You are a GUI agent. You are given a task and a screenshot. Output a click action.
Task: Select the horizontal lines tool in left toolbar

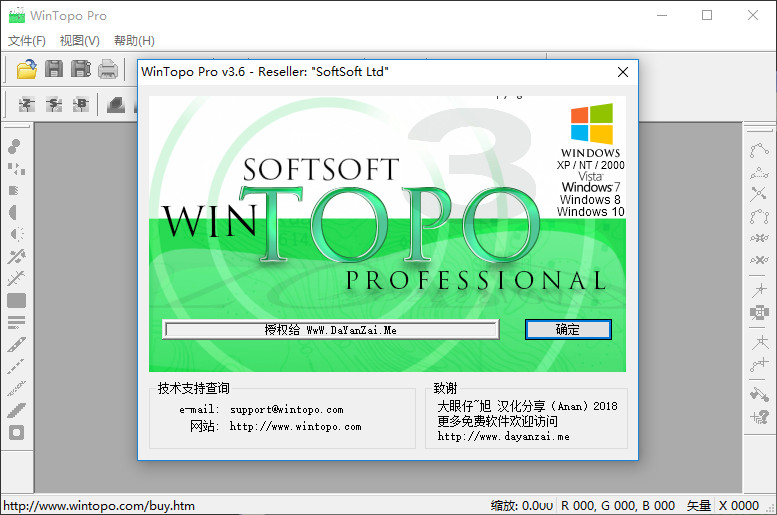16,322
